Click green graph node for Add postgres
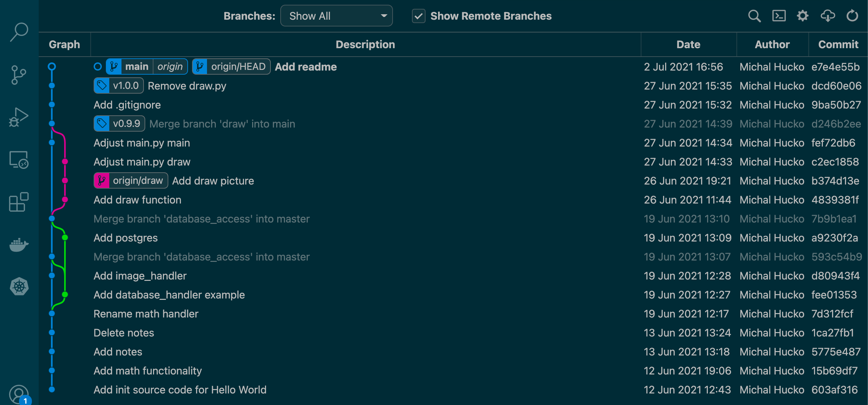868x405 pixels. [65, 237]
